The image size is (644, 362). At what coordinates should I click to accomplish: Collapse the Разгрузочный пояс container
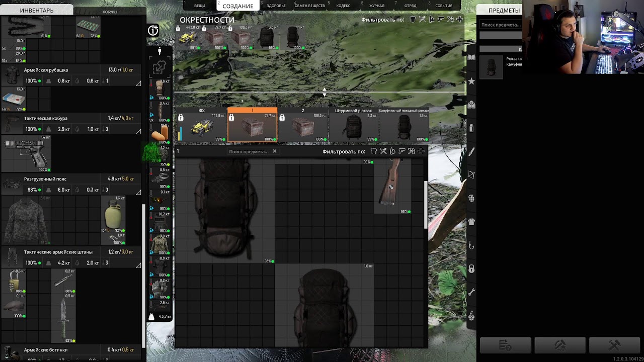click(138, 193)
